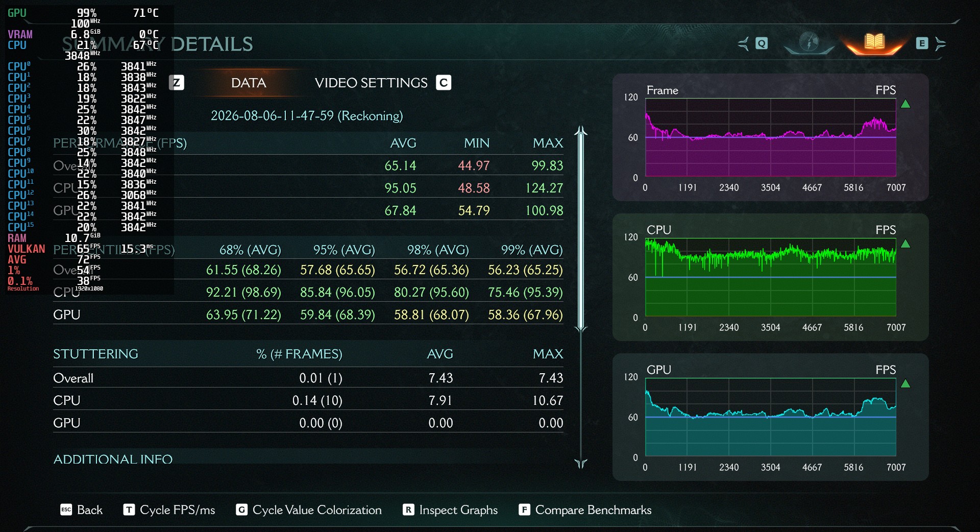Select the DETAILS heading
Image resolution: width=980 pixels, height=532 pixels.
[212, 44]
